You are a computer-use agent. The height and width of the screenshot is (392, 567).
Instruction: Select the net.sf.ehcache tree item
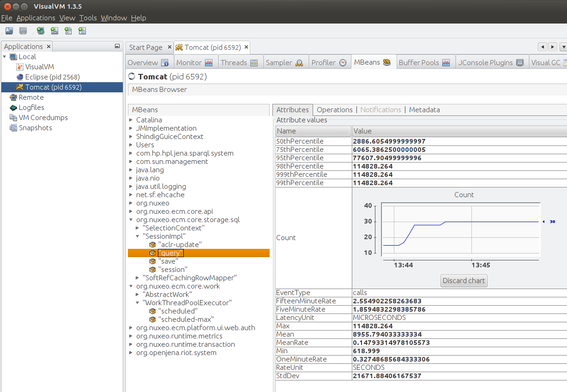pyautogui.click(x=160, y=195)
